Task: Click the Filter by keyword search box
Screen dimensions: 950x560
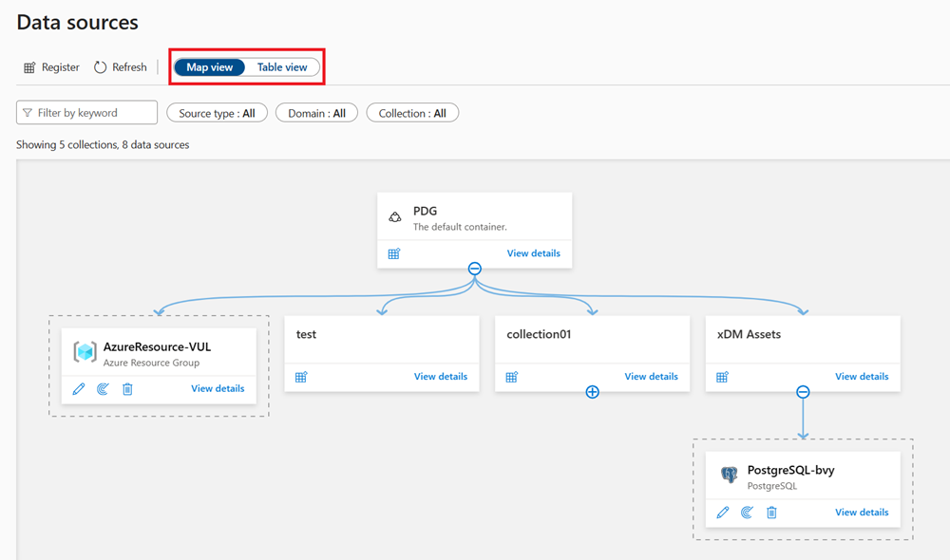Action: (x=85, y=112)
